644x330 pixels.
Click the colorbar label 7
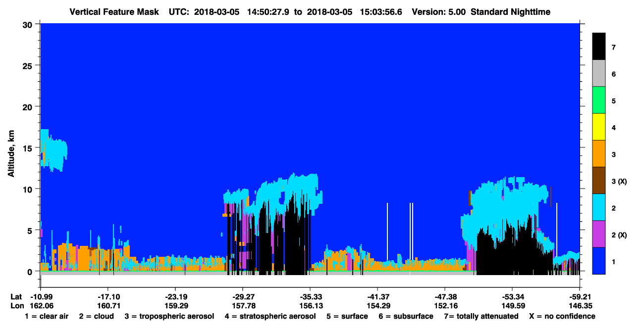(614, 47)
